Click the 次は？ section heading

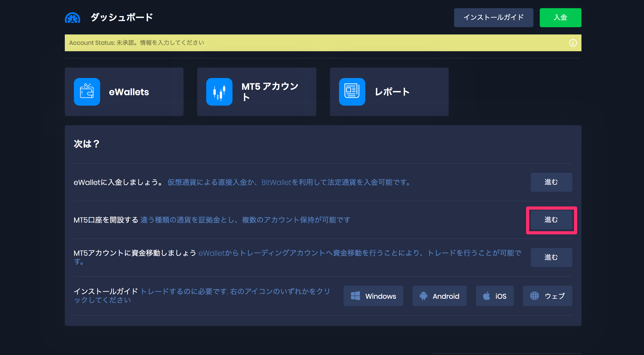87,144
